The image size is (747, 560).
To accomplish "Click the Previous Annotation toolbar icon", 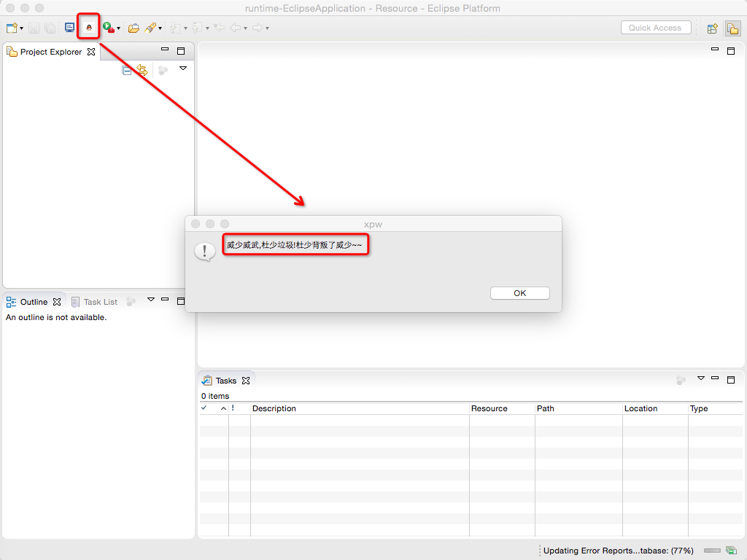I will 197,28.
